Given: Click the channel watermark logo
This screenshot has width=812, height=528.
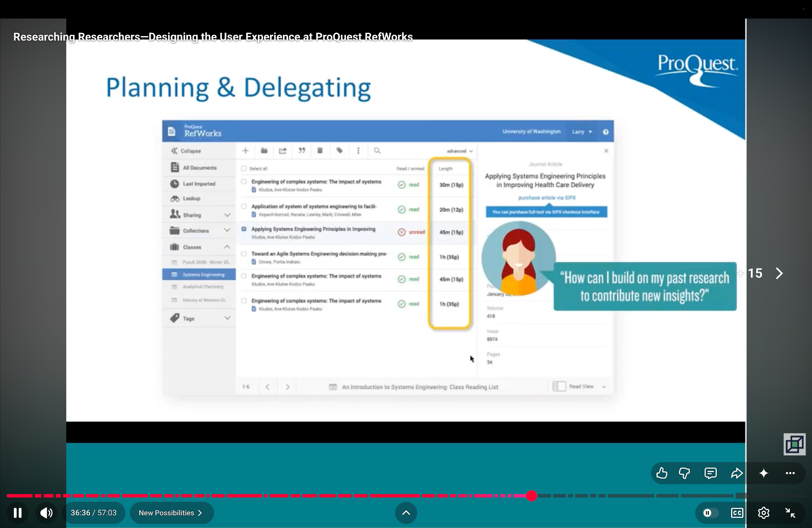Looking at the screenshot, I should pos(795,444).
